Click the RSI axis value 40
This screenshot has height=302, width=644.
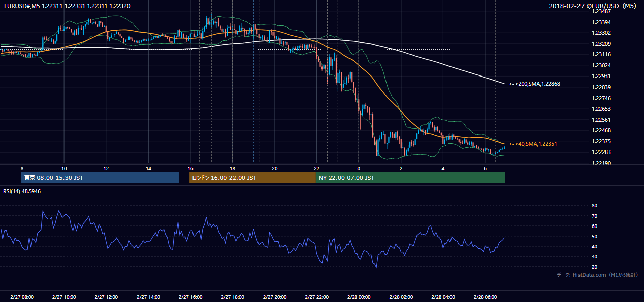[x=594, y=246]
